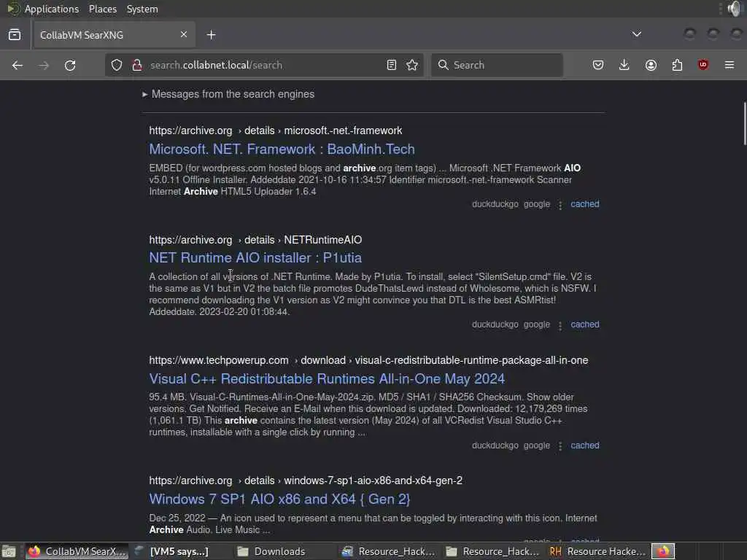Open the Firefox account icon
The image size is (747, 560).
(x=651, y=65)
